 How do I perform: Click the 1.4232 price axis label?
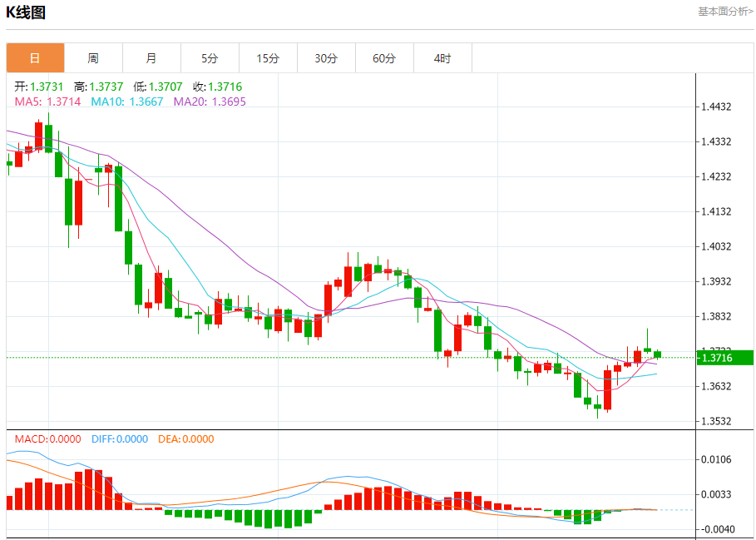pyautogui.click(x=717, y=176)
